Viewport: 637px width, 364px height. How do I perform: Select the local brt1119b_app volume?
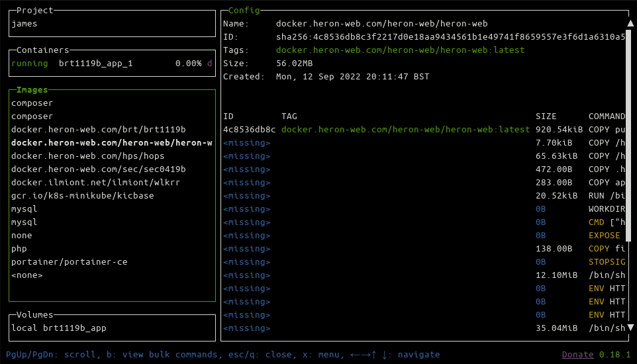point(59,328)
